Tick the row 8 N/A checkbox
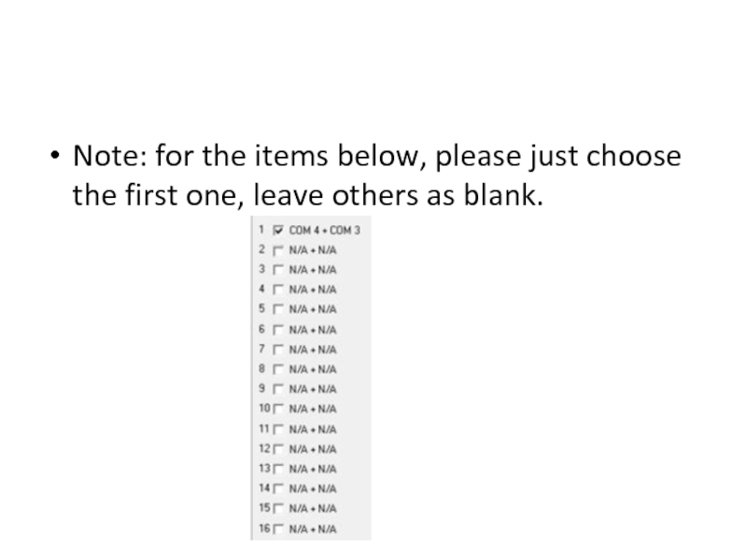This screenshot has height=560, width=747. tap(277, 370)
